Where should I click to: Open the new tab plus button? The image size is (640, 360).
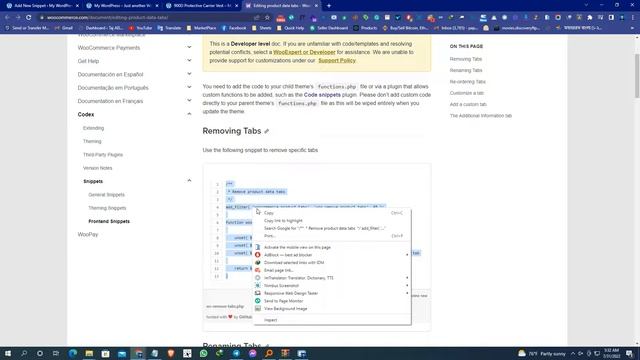pos(329,6)
